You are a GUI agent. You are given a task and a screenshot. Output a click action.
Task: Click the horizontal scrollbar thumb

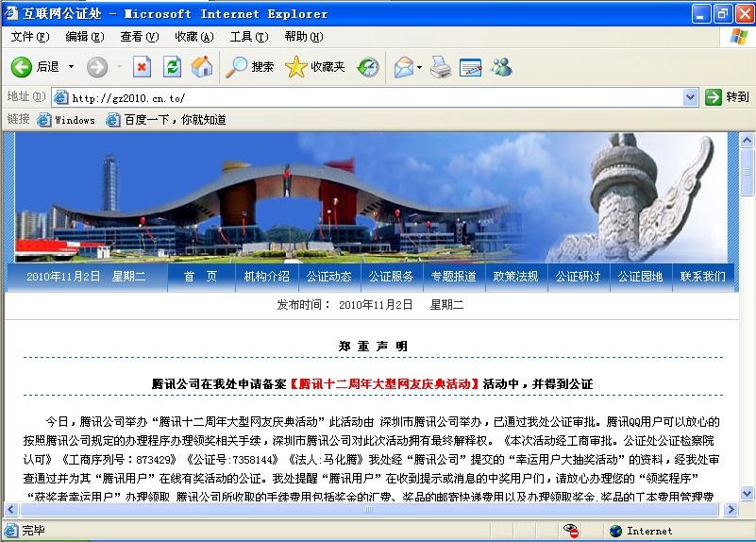point(369,509)
